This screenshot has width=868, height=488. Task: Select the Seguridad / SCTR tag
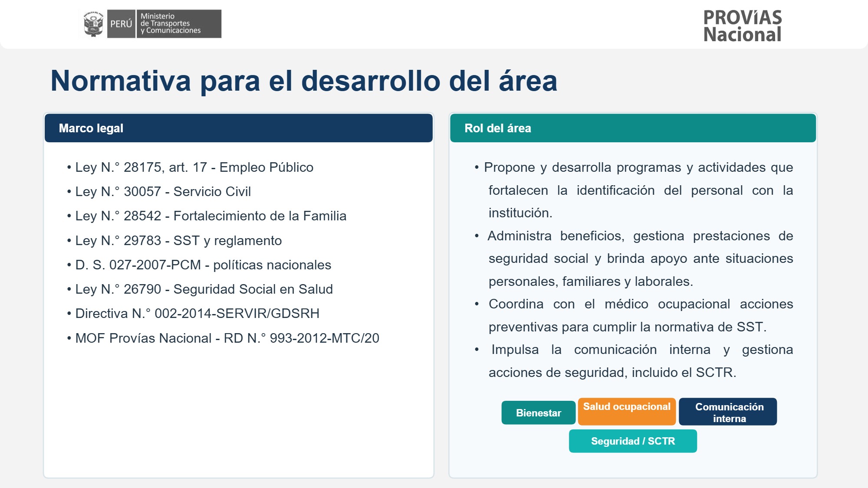pos(633,441)
